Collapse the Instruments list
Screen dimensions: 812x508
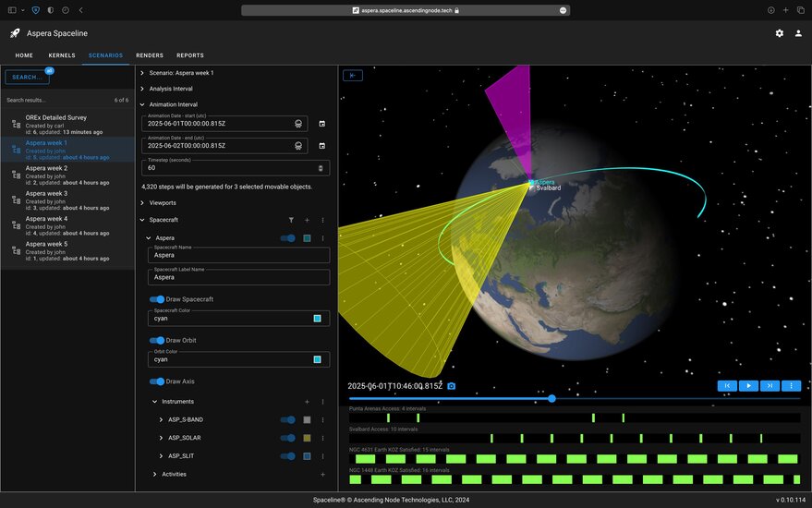pos(154,402)
